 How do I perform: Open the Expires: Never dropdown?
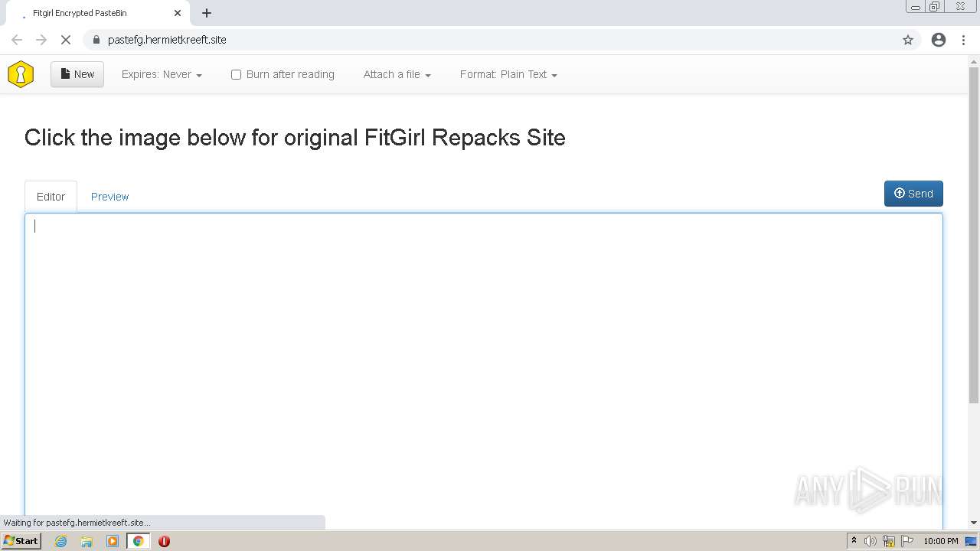point(162,74)
